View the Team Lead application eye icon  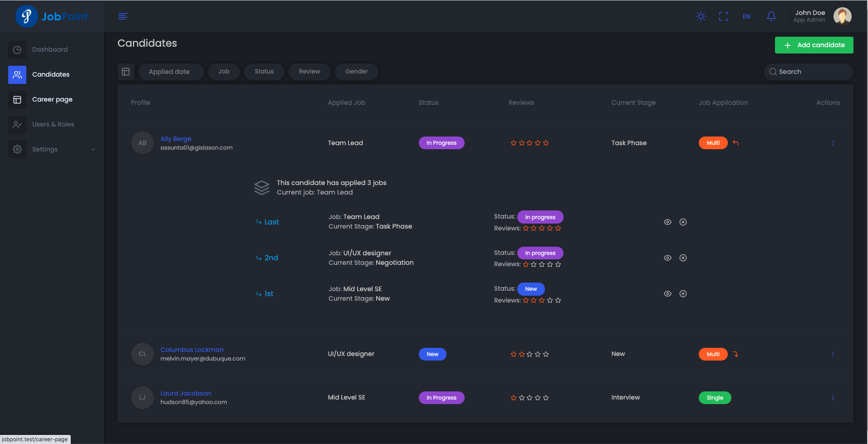point(667,222)
